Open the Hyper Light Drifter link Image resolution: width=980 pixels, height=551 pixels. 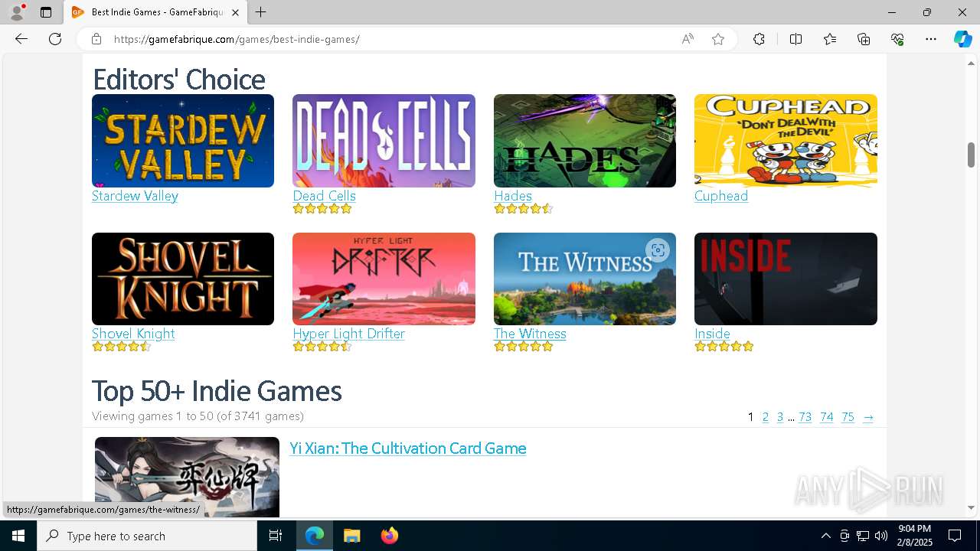click(x=348, y=334)
